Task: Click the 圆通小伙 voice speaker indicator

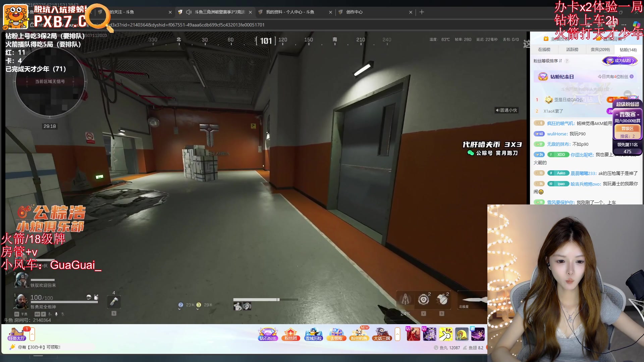Action: tap(506, 110)
